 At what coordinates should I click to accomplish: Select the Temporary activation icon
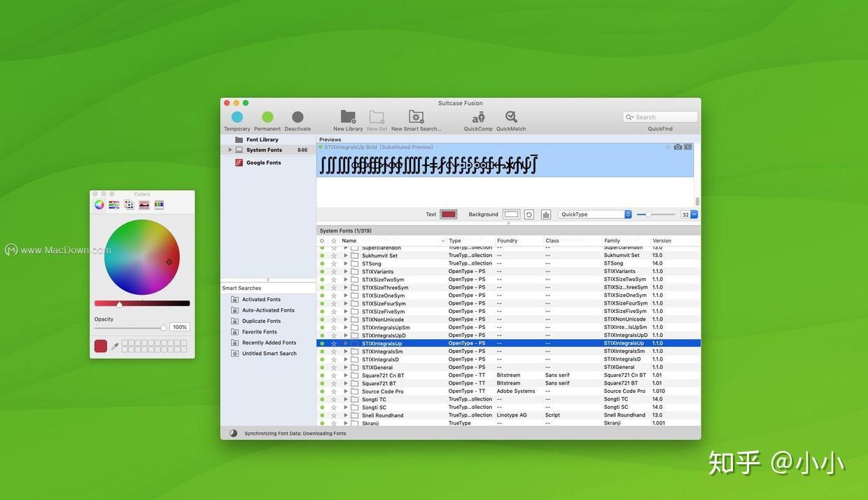coord(237,117)
